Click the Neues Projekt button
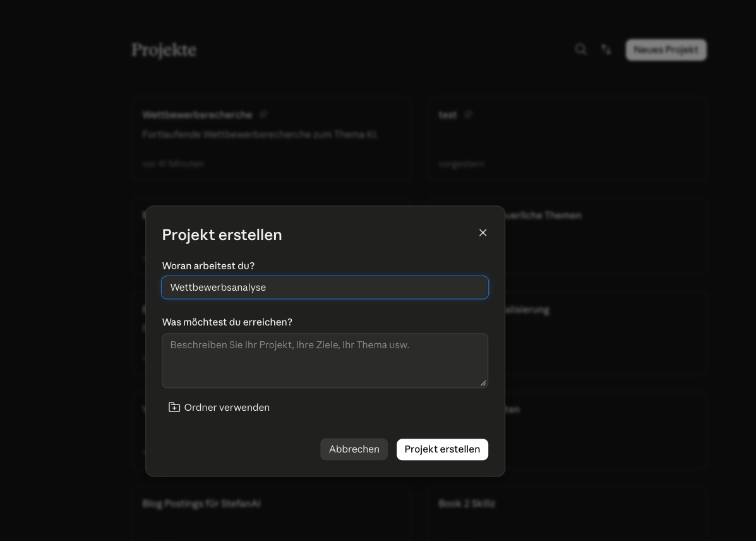Screen dimensions: 756x541 (666, 50)
